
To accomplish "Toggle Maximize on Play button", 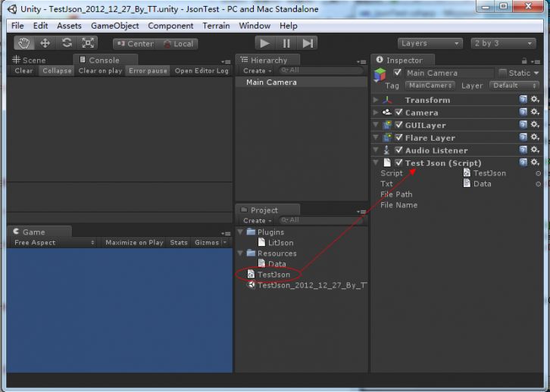I will 134,242.
